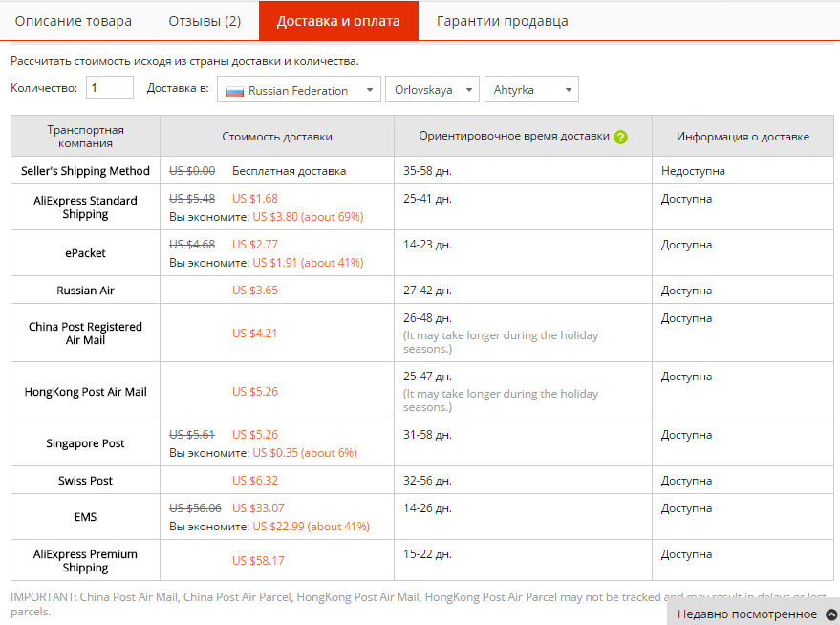Viewport: 840px width, 625px height.
Task: Click the US $0.35 (about 6%) savings text
Action: point(305,453)
